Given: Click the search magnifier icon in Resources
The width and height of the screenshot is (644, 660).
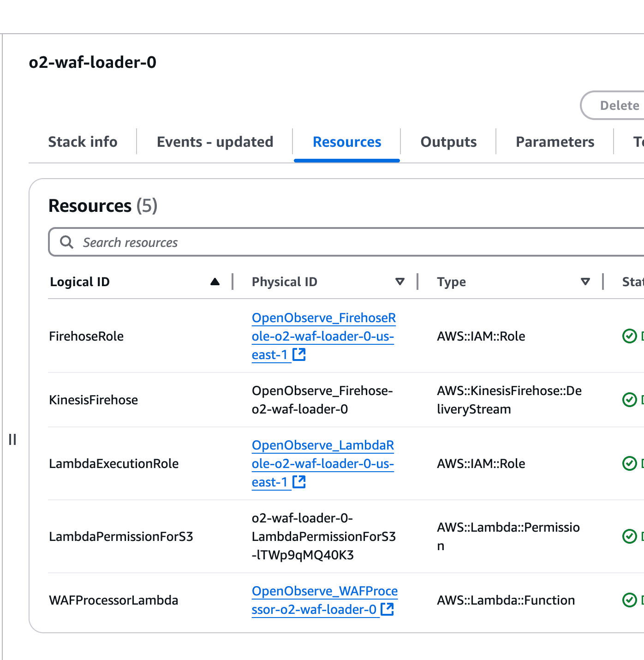Looking at the screenshot, I should click(66, 242).
